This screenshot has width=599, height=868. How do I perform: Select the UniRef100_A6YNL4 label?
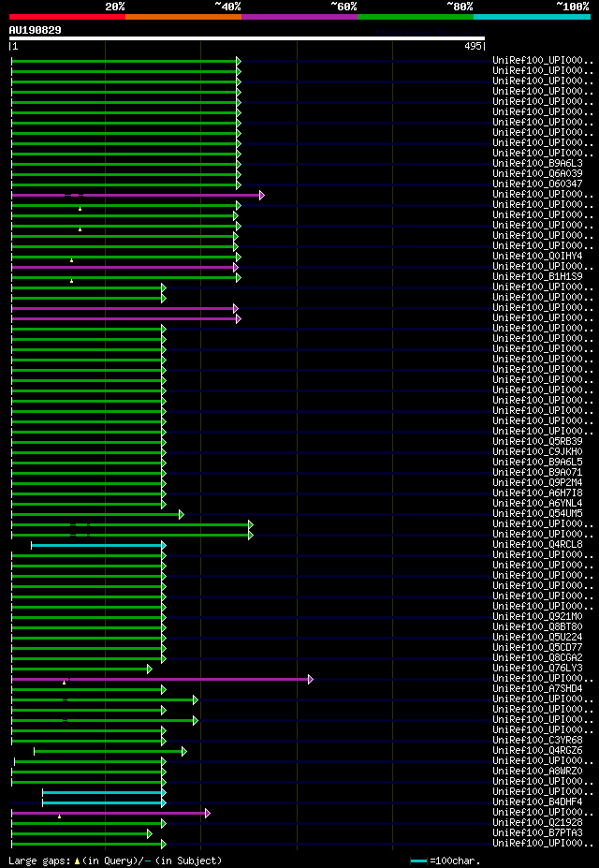click(537, 504)
